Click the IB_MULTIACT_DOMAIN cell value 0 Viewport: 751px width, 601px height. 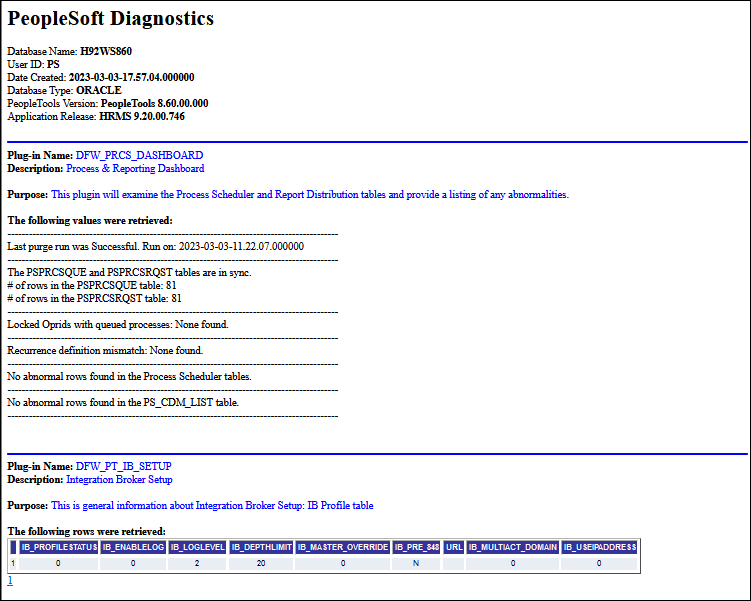(x=512, y=563)
